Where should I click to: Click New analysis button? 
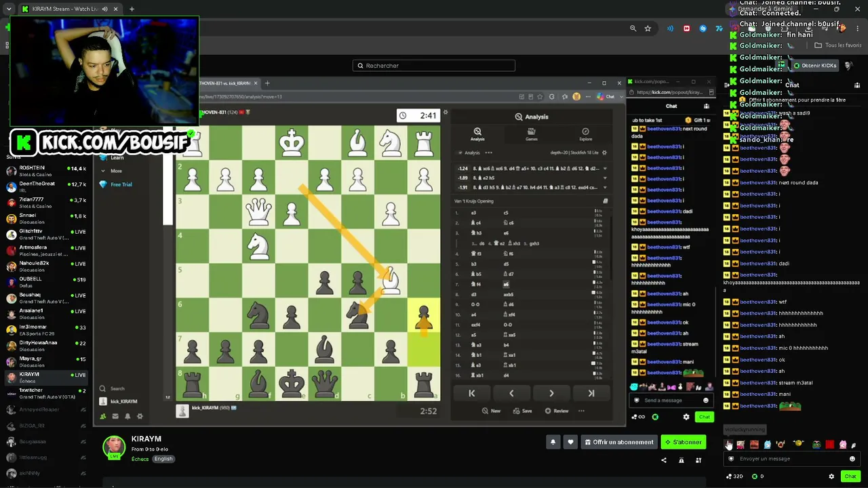click(491, 411)
